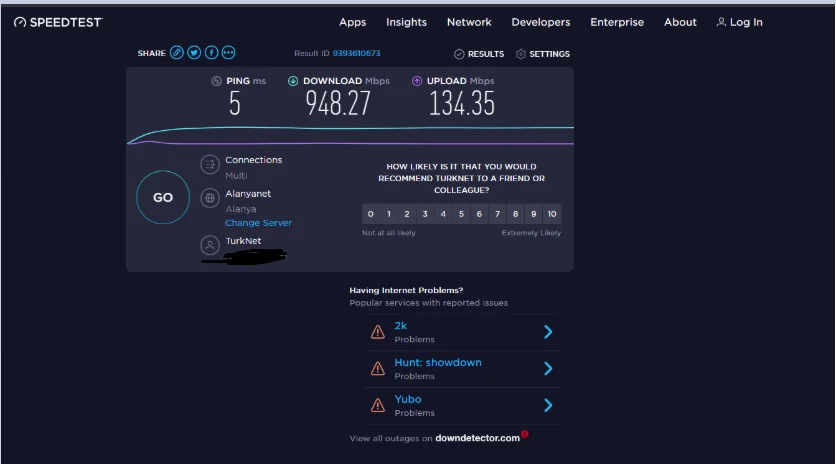Copy the result link via share icon
The height and width of the screenshot is (464, 836).
tap(177, 53)
